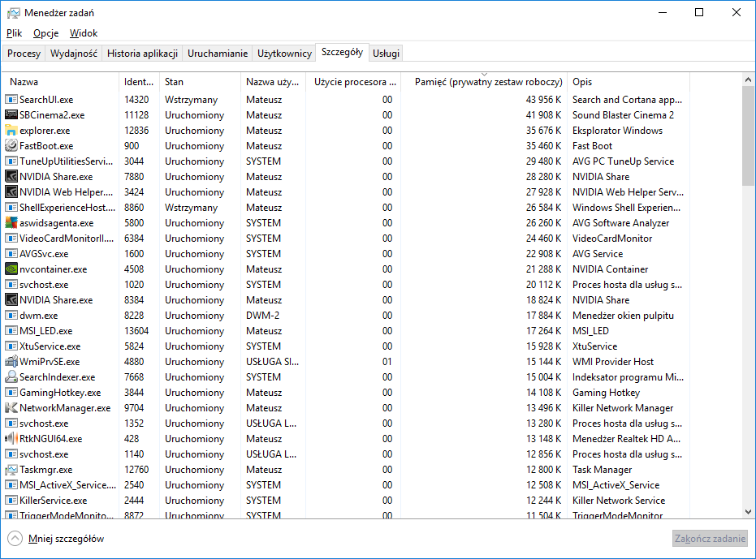This screenshot has width=756, height=559.
Task: Open the Plik menu
Action: pos(15,33)
